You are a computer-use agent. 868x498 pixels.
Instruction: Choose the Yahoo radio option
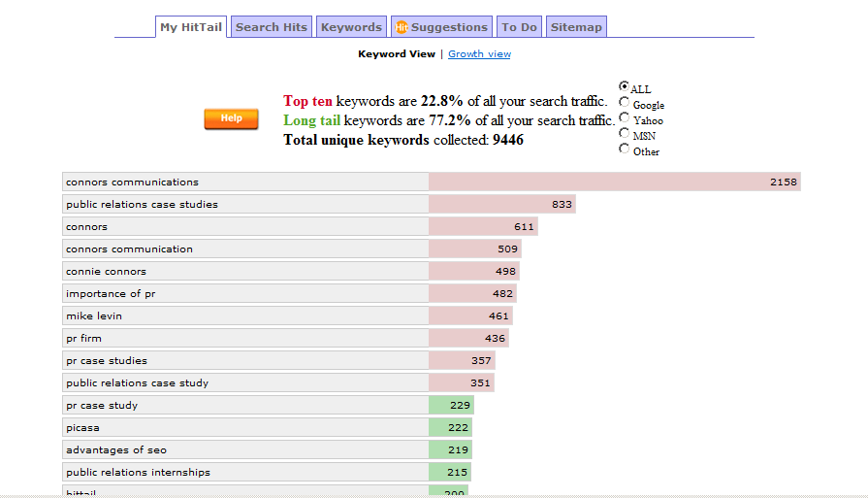coord(624,117)
